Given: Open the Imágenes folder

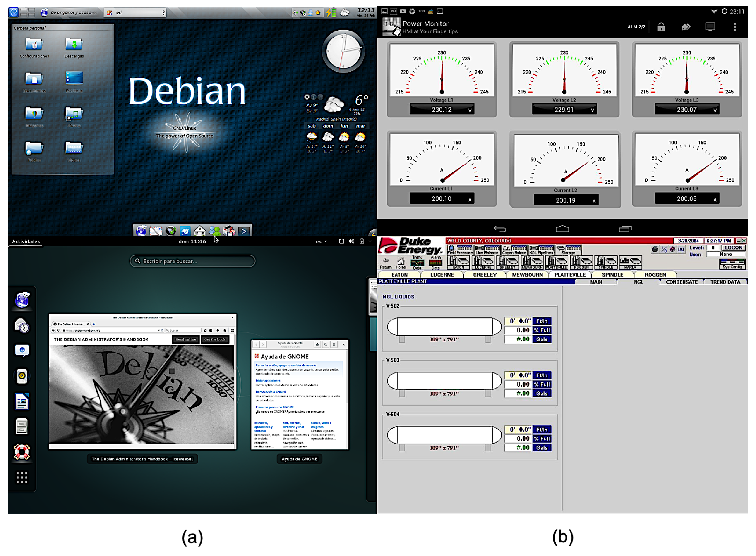Looking at the screenshot, I should (x=34, y=117).
